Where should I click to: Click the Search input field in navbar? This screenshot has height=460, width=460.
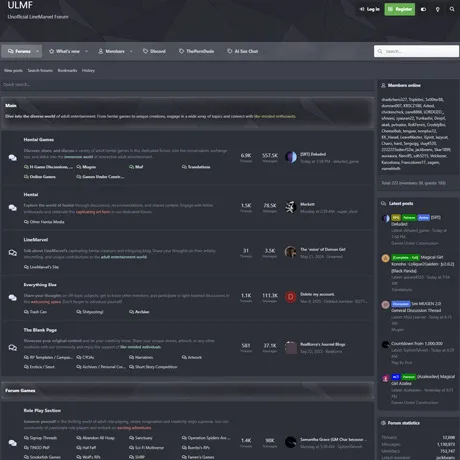click(x=416, y=51)
